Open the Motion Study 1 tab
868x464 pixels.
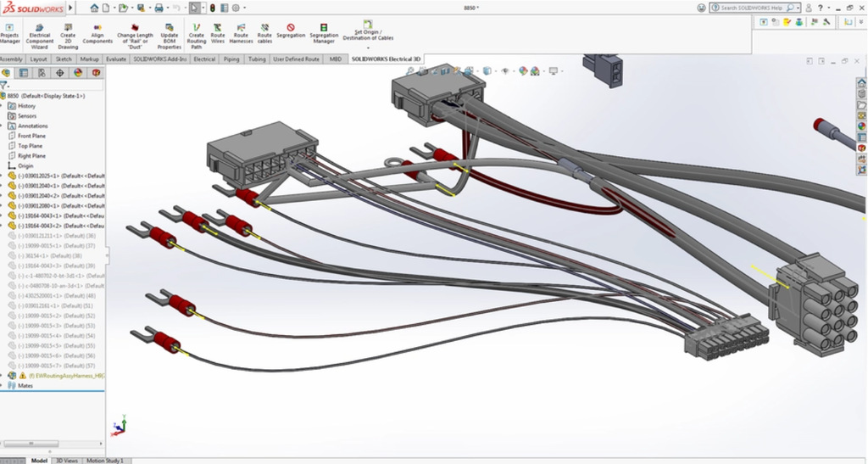point(105,460)
